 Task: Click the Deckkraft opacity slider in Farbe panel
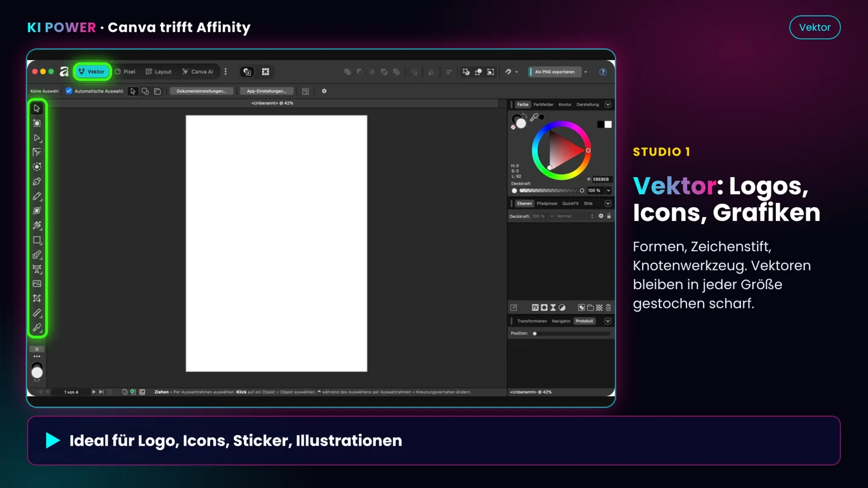[552, 190]
